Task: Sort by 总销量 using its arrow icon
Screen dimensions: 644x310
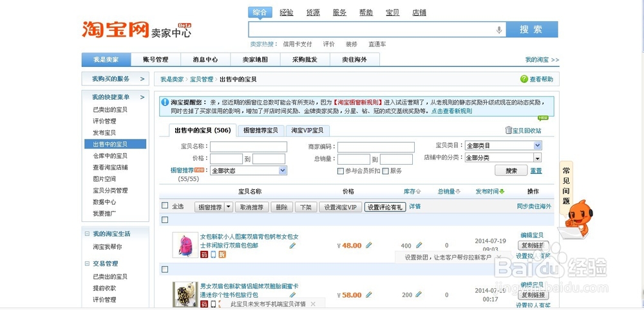Action: tap(459, 192)
